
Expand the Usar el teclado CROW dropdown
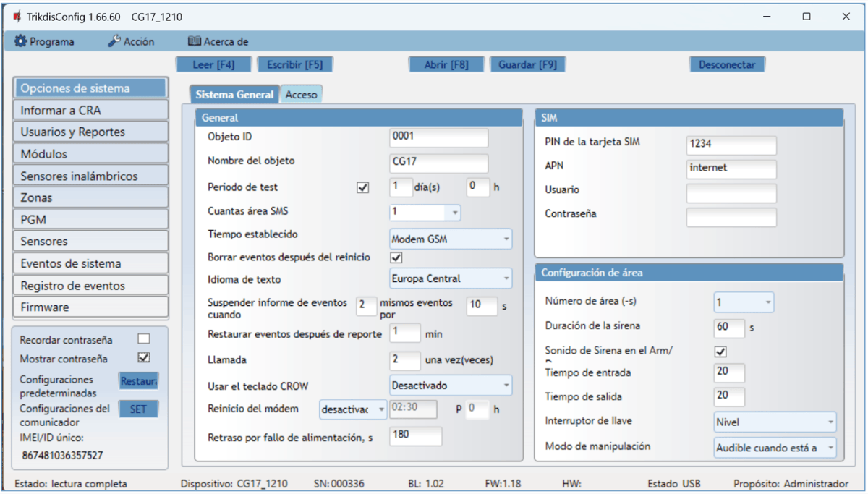(450, 386)
